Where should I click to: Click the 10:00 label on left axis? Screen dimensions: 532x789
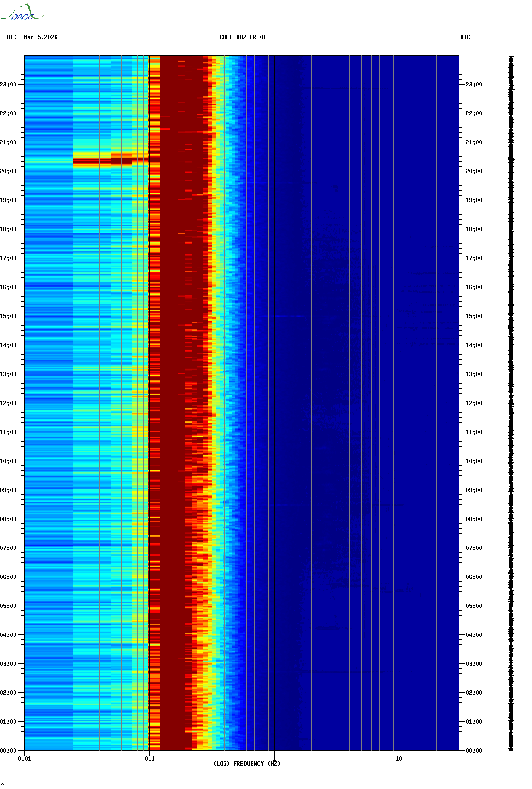click(8, 461)
